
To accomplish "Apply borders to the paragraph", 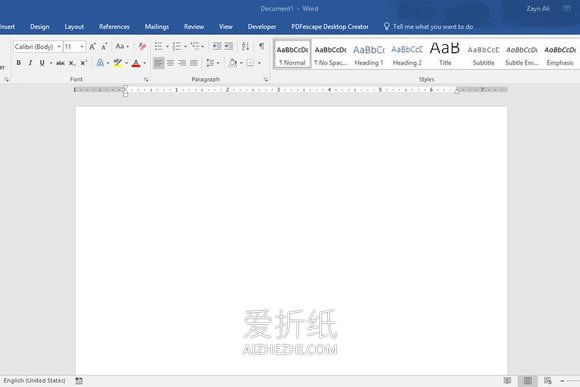I will pos(250,63).
